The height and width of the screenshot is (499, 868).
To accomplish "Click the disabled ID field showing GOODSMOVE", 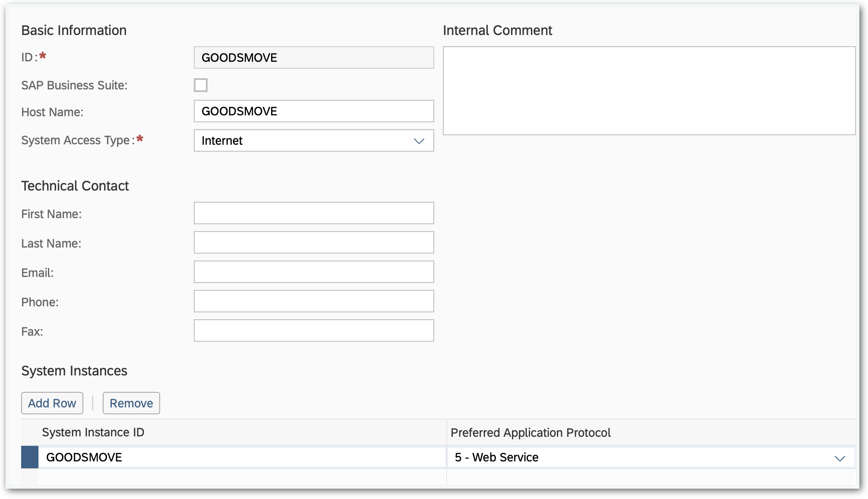I will point(313,57).
